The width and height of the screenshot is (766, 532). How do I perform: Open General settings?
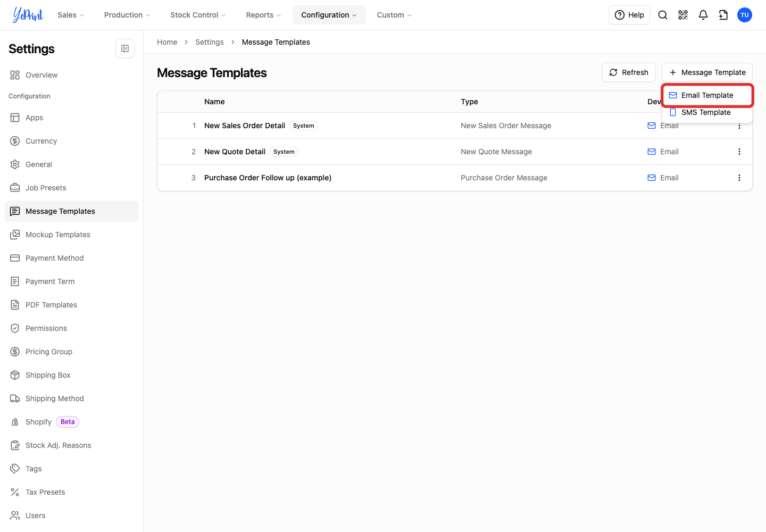(x=71, y=164)
